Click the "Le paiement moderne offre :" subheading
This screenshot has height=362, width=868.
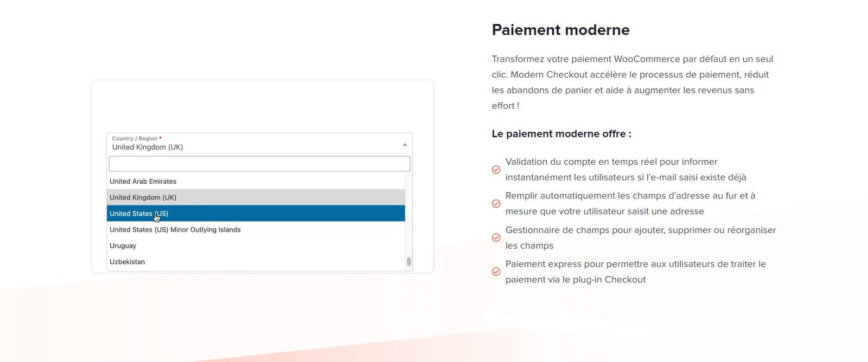point(561,134)
